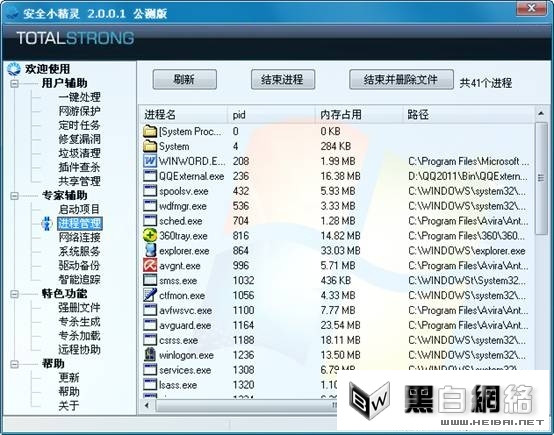
Task: Open 专杀生成 in the sidebar
Action: coord(79,322)
